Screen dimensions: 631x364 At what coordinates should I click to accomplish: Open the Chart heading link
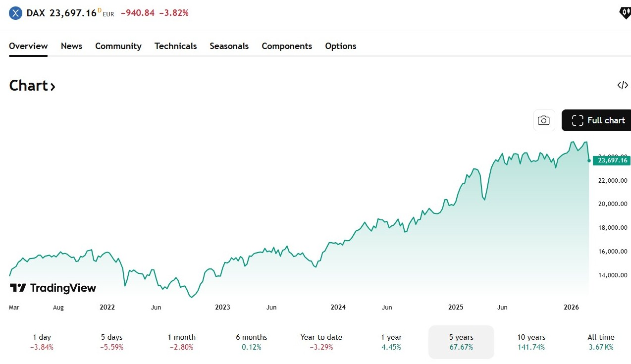pyautogui.click(x=32, y=86)
